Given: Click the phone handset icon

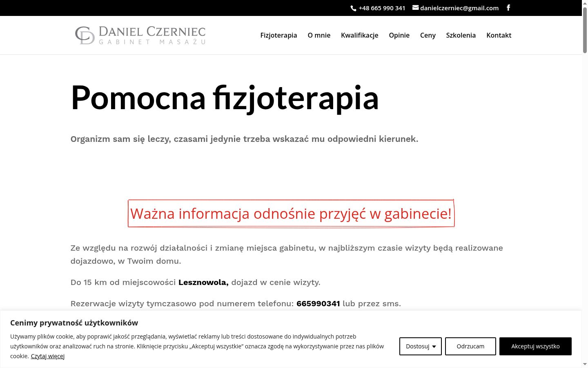Looking at the screenshot, I should [x=354, y=8].
